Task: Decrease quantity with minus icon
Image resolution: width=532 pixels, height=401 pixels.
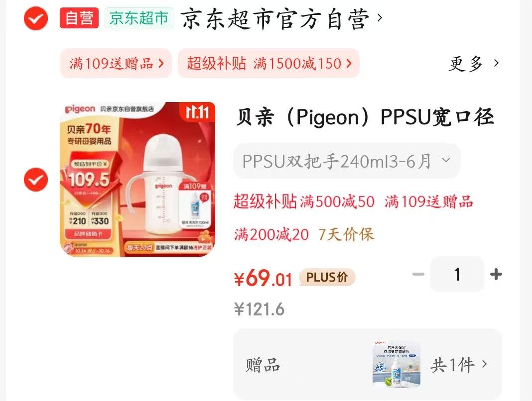Action: (418, 274)
